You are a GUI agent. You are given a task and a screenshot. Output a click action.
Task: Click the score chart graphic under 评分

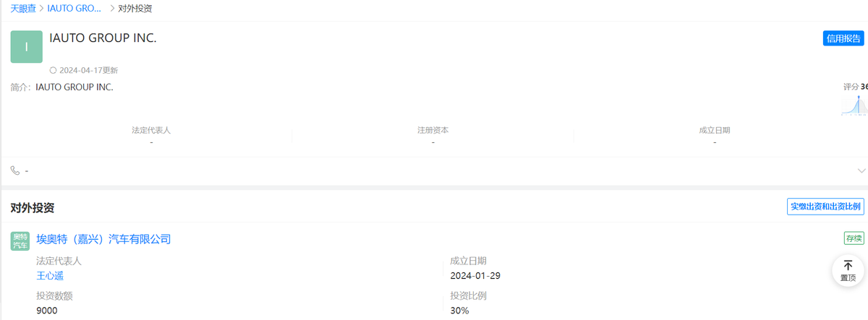click(x=855, y=105)
